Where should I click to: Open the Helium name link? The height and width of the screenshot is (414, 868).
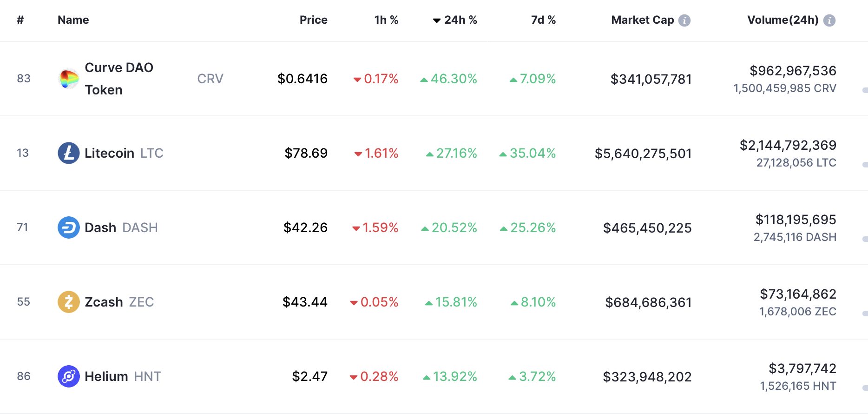pyautogui.click(x=106, y=376)
